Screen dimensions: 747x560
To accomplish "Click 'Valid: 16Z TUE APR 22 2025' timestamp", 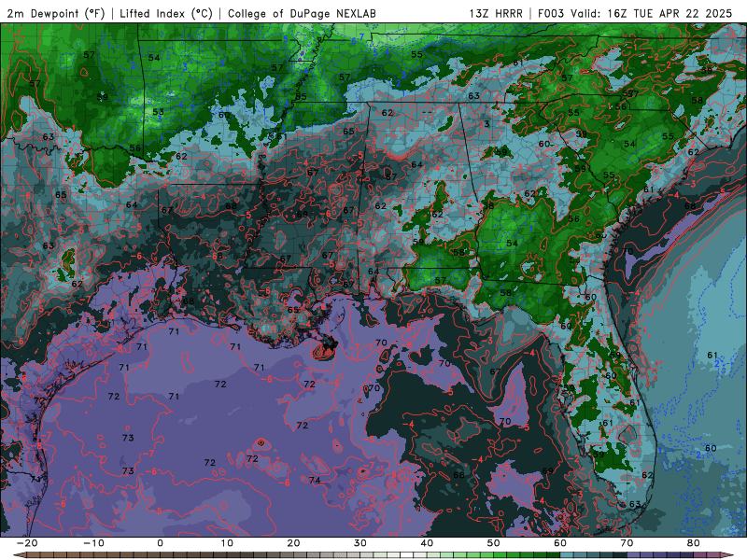I will pos(651,13).
